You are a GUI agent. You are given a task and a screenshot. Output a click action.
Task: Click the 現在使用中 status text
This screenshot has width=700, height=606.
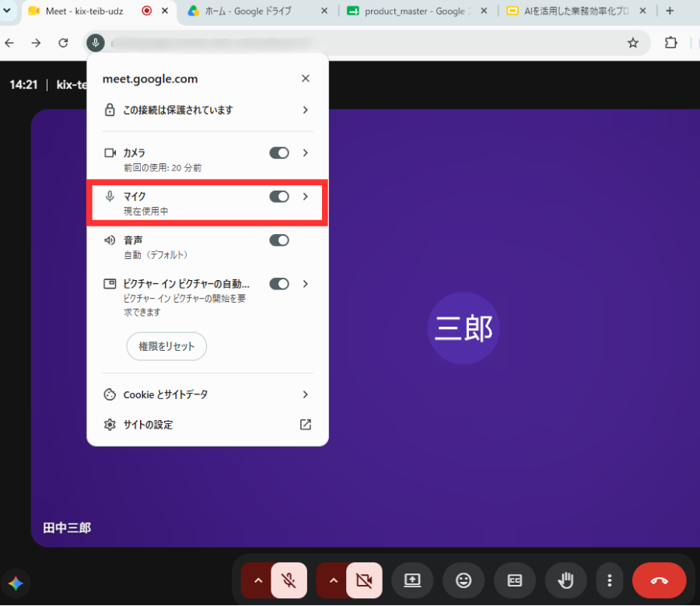coord(146,212)
